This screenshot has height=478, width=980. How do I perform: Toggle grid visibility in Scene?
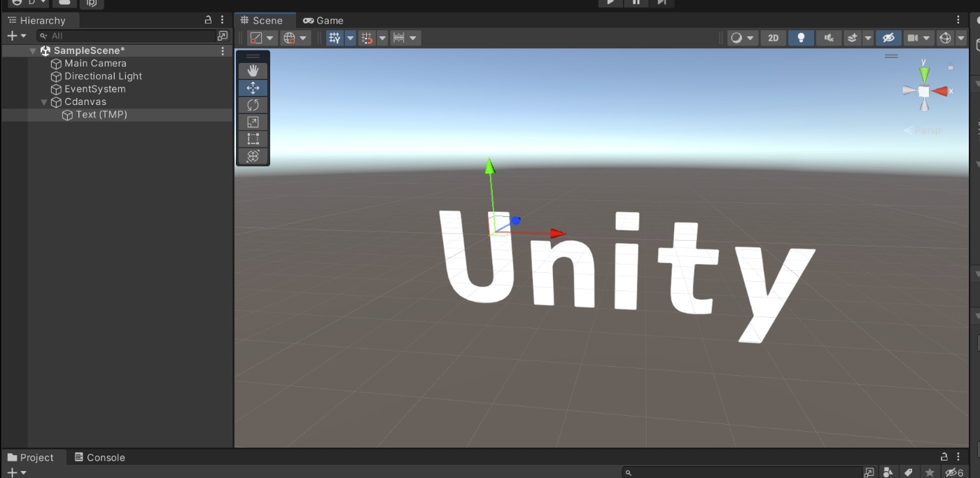(335, 38)
